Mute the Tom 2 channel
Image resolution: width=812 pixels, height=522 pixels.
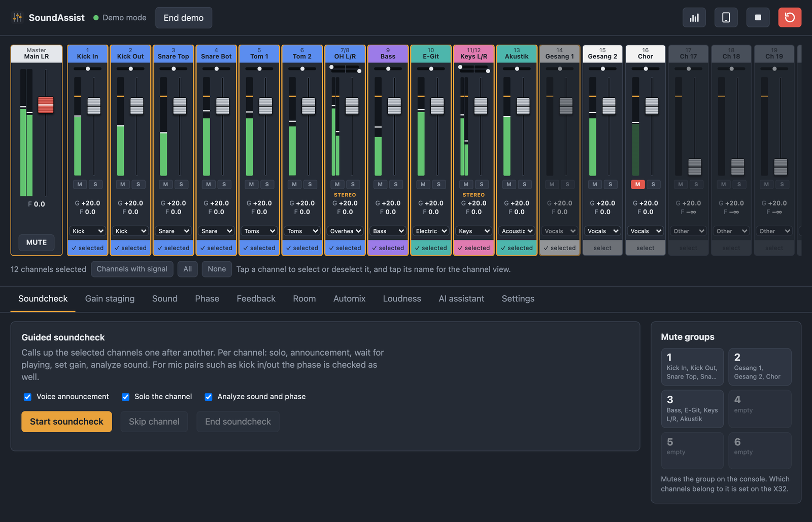[x=294, y=184]
